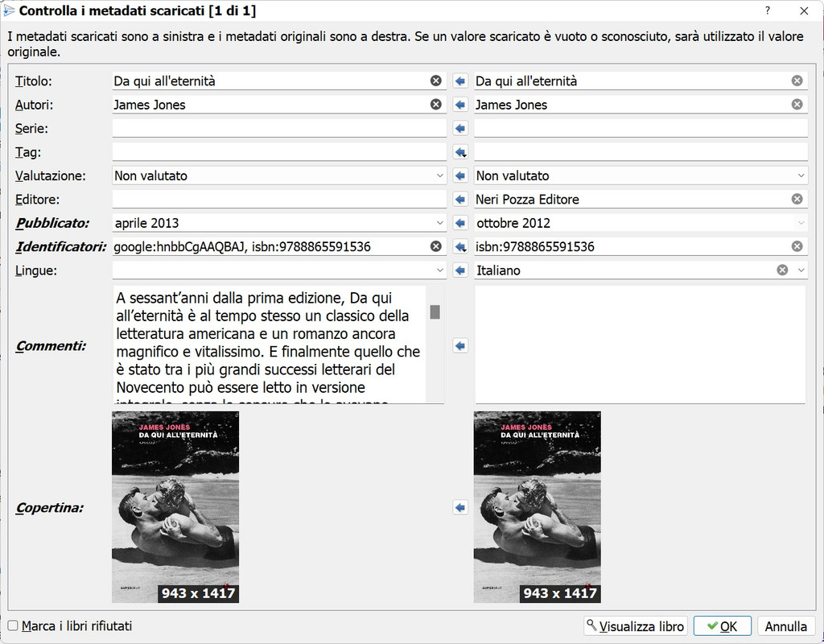Image resolution: width=824 pixels, height=644 pixels.
Task: Click the google:hnbbCgAAQBAJ identifier text
Action: click(x=180, y=246)
